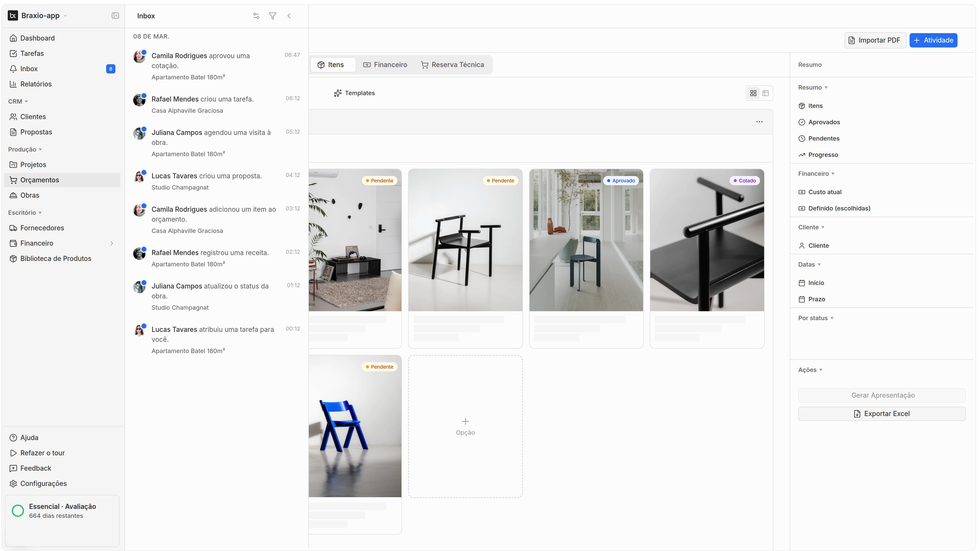Open the three-dots more options menu
This screenshot has height=551, width=980.
[x=759, y=122]
